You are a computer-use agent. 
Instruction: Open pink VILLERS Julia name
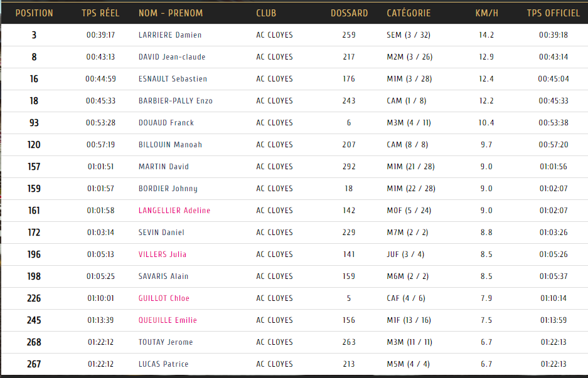163,255
